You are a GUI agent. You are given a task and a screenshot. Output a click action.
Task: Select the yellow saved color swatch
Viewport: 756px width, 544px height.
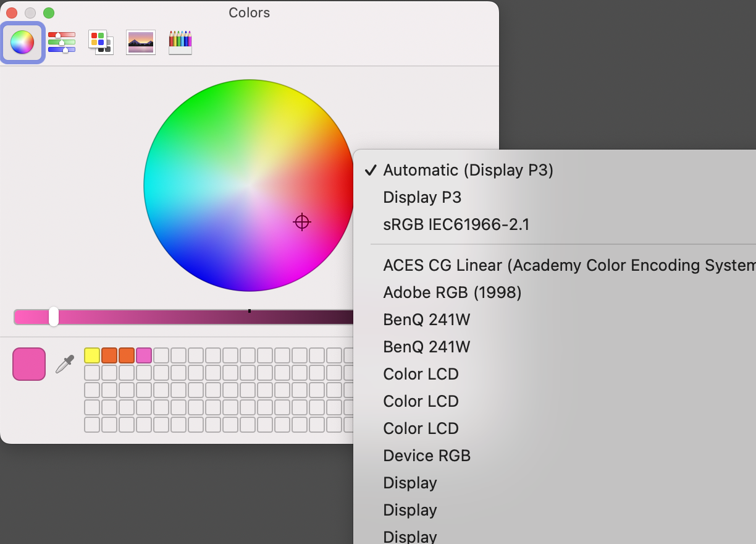[92, 355]
